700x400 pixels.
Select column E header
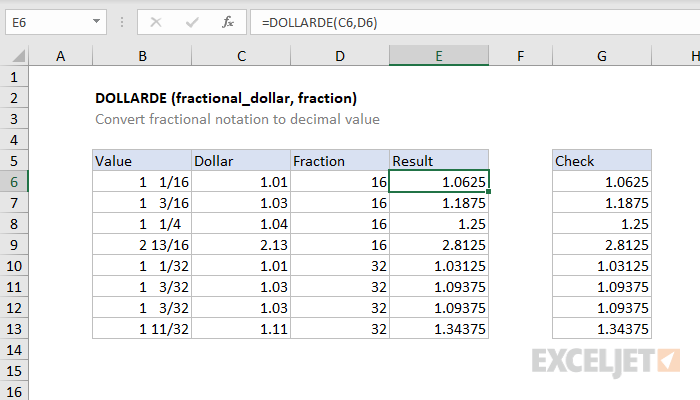[439, 56]
